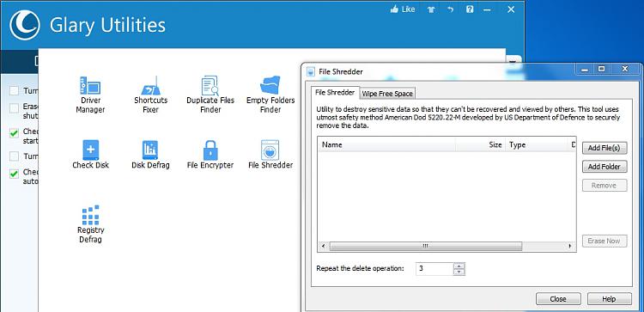644x312 pixels.
Task: Open the skin shirt icon in title bar
Action: [x=431, y=9]
